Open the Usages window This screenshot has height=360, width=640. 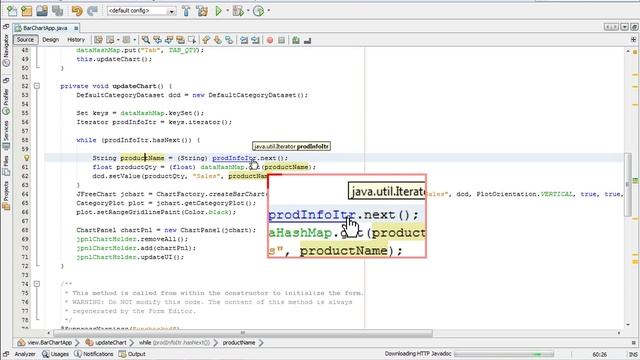tap(56, 354)
